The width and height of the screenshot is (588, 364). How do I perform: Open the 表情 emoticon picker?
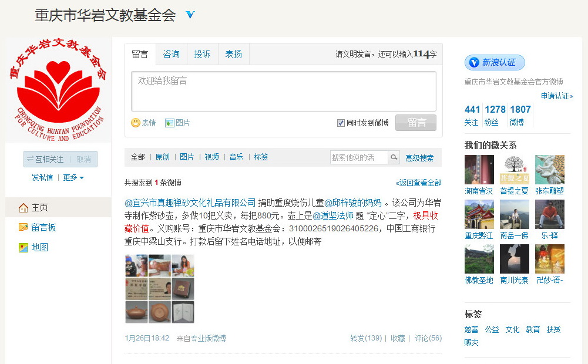(x=143, y=123)
